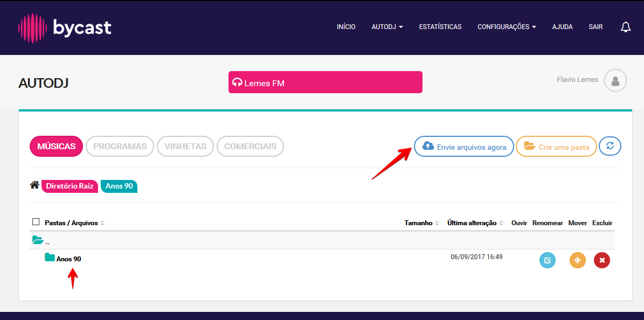Sort by Última alteração column
644x320 pixels.
pos(475,223)
